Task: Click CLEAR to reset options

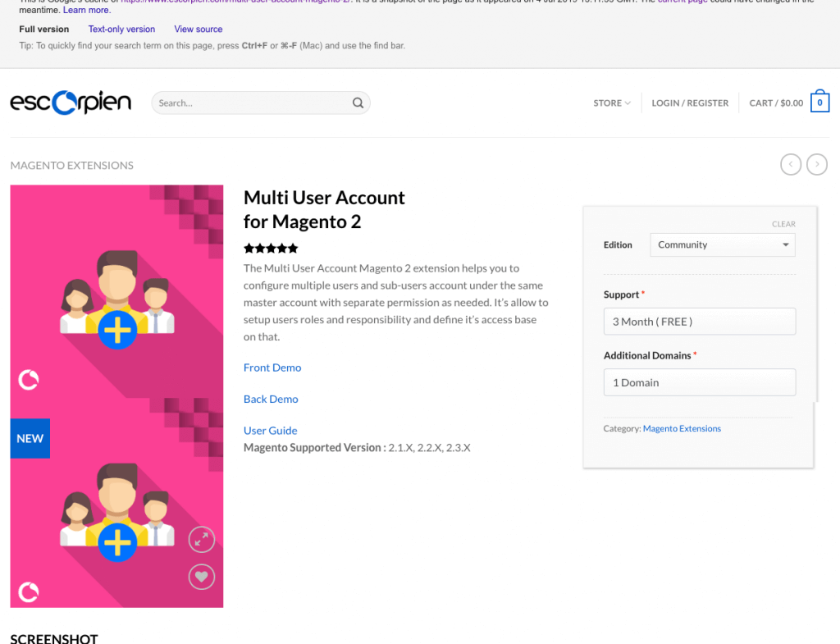Action: click(x=783, y=224)
